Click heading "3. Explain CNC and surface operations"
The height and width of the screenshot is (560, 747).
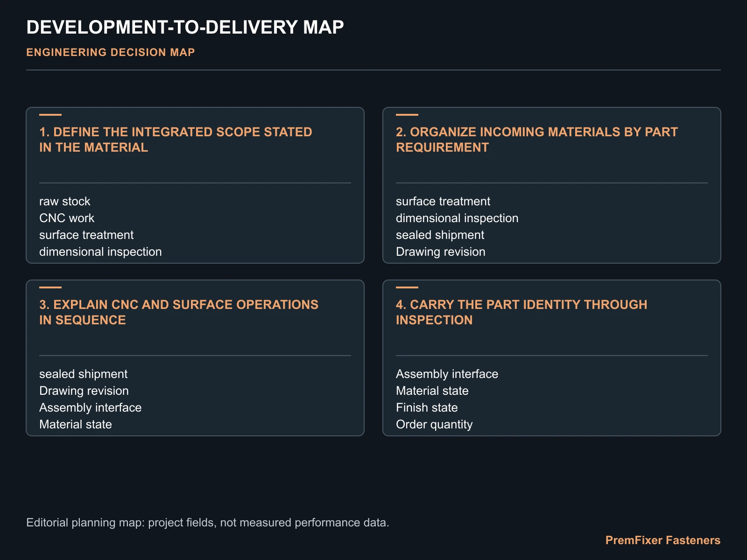pyautogui.click(x=179, y=312)
